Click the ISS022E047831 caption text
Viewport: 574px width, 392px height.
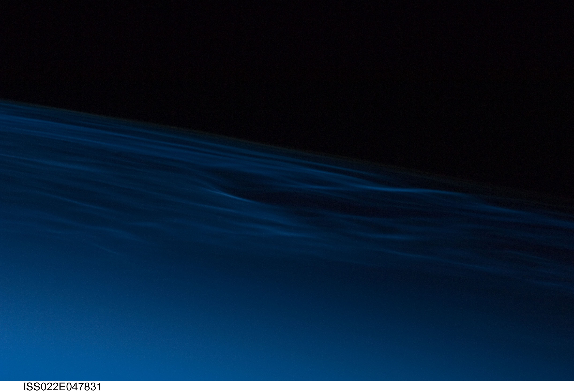tap(62, 387)
